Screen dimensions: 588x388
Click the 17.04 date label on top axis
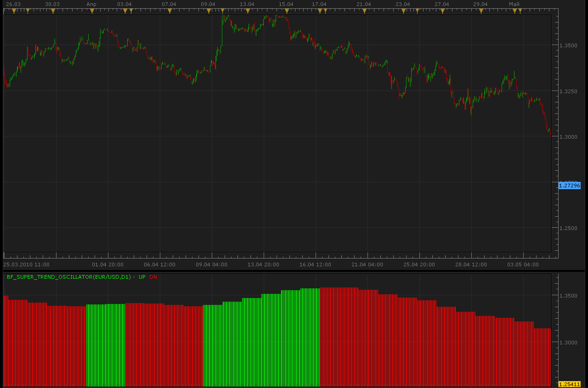[319, 4]
